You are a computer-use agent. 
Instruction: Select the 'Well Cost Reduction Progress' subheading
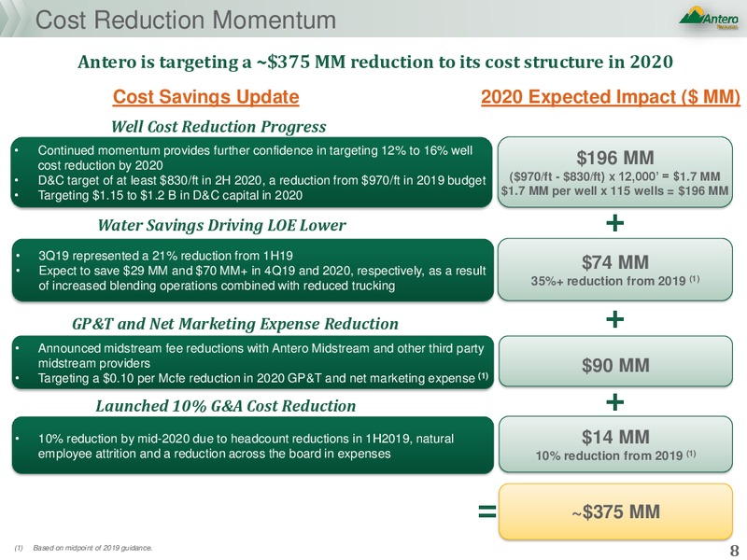coord(218,127)
